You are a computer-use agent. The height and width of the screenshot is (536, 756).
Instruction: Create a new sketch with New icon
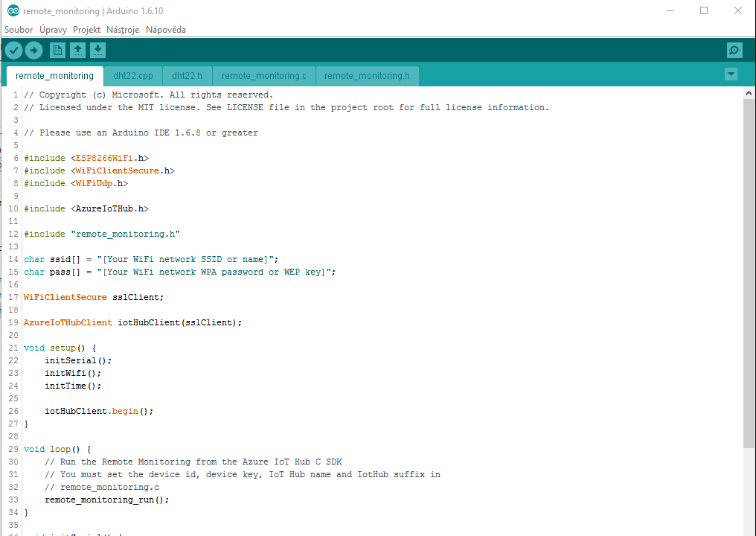(x=57, y=50)
